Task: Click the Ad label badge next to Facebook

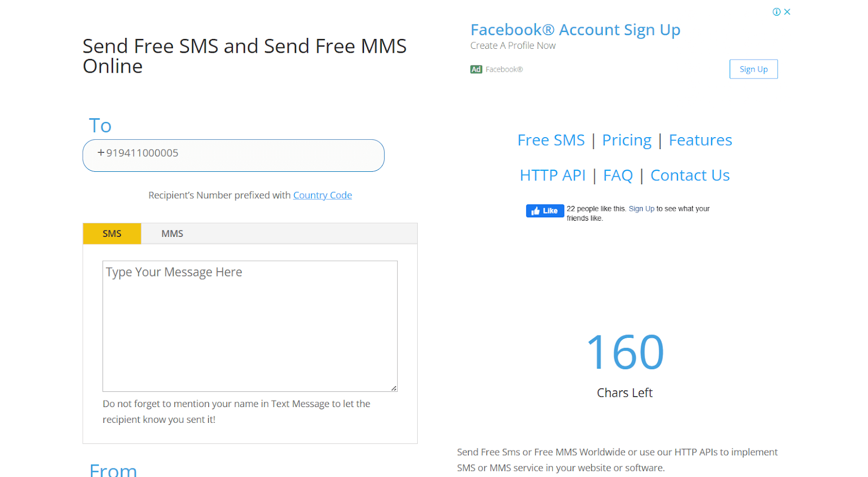Action: tap(475, 69)
